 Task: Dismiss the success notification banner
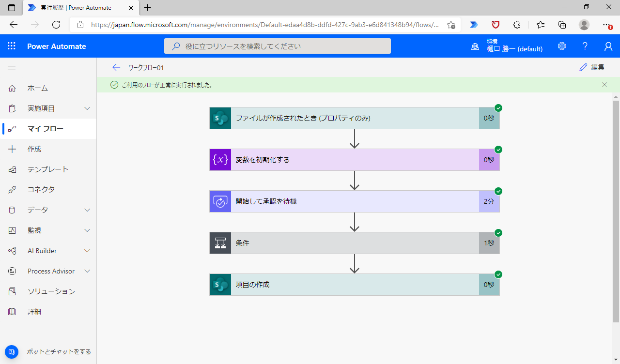(604, 85)
